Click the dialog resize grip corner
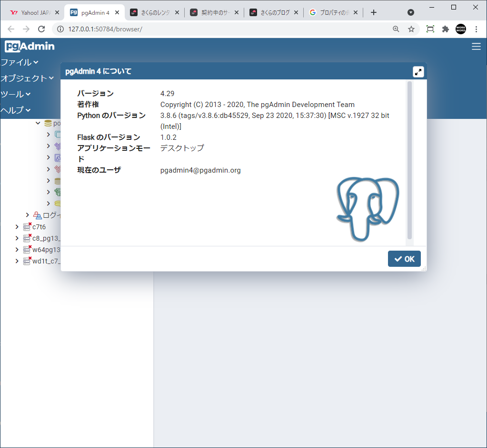The height and width of the screenshot is (448, 487). [424, 269]
